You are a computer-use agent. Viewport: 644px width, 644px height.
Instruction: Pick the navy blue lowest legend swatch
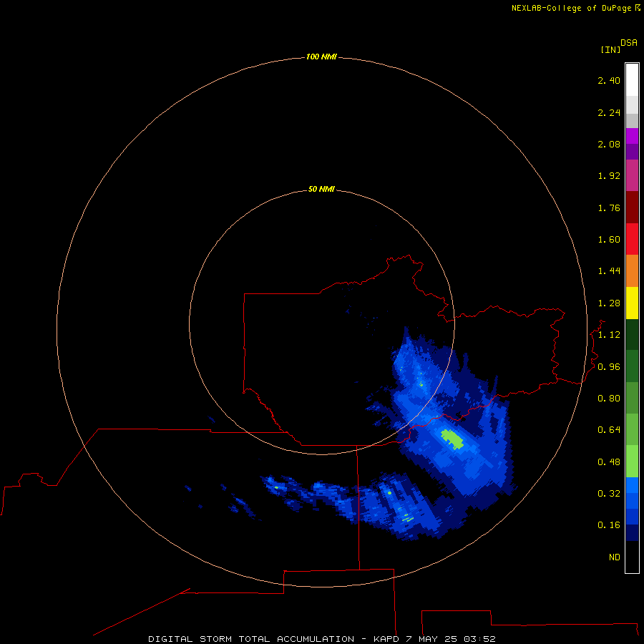point(632,532)
